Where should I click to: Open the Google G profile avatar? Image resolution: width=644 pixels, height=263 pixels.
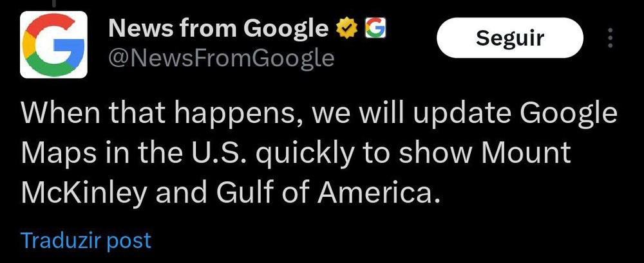[x=53, y=44]
